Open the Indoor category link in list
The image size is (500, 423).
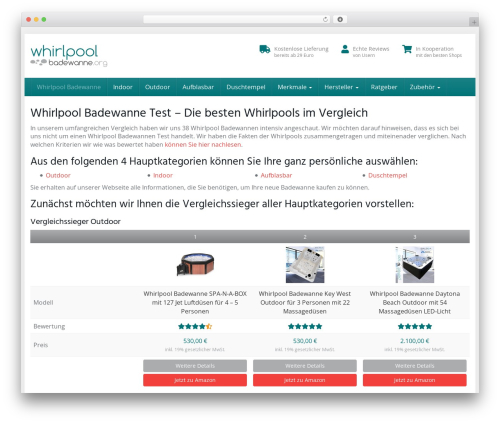[x=163, y=175]
